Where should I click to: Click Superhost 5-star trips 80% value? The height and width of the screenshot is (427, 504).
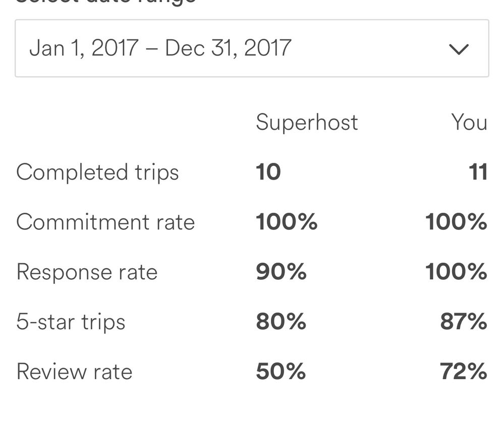[x=281, y=322]
